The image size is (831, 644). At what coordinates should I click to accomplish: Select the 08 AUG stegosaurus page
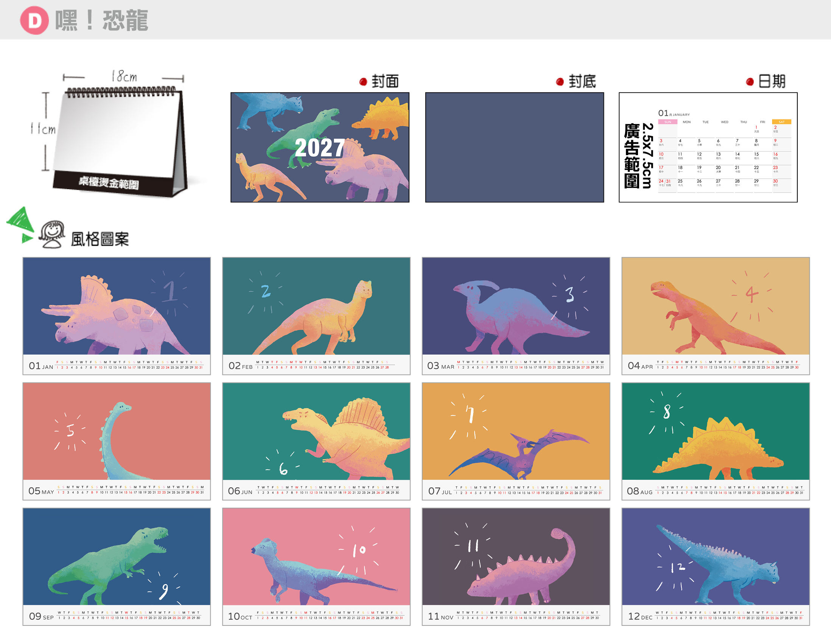coord(715,441)
